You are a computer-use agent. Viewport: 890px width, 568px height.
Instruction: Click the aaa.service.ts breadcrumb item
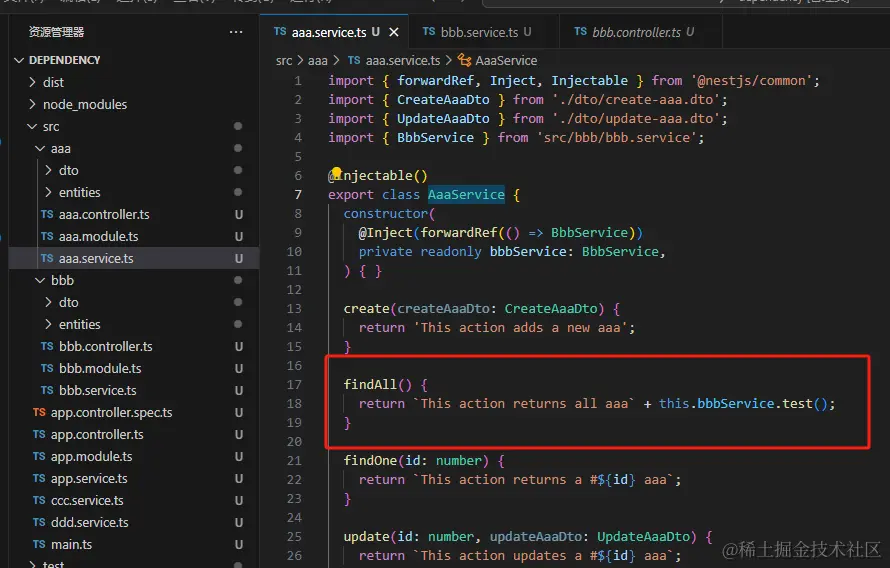[402, 61]
